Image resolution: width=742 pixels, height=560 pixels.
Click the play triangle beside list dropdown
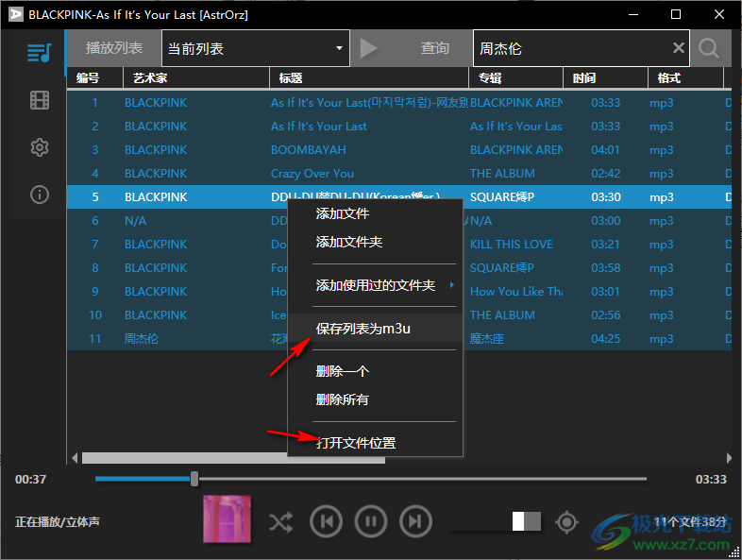click(368, 48)
